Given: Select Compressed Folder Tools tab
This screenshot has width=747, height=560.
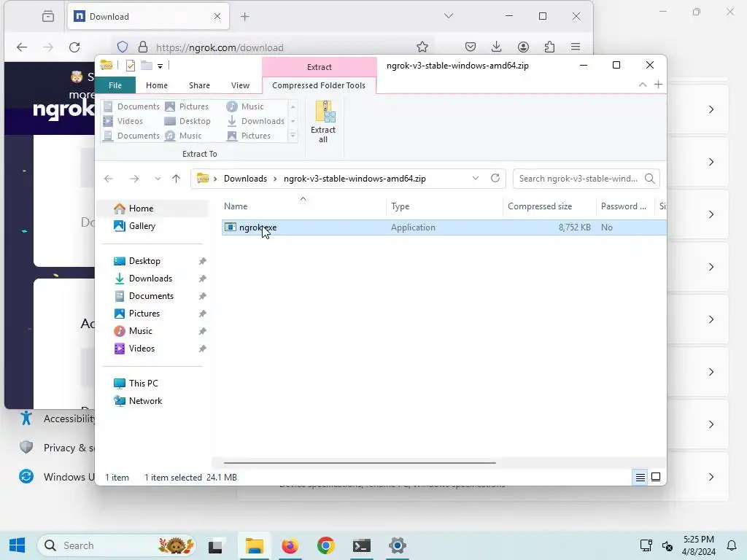Looking at the screenshot, I should click(x=319, y=85).
